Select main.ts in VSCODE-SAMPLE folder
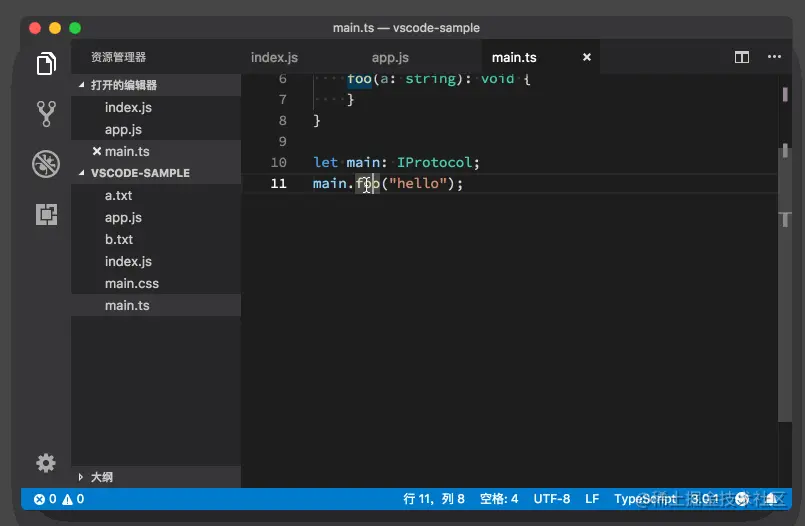The image size is (805, 526). [156, 305]
